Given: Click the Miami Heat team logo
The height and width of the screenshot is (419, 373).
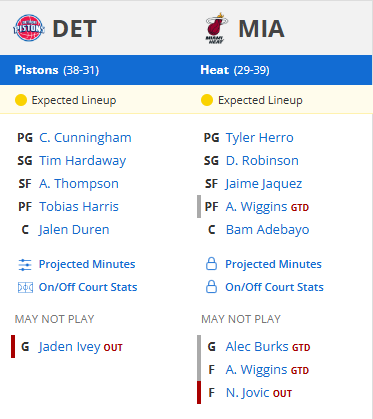Looking at the screenshot, I should [216, 28].
